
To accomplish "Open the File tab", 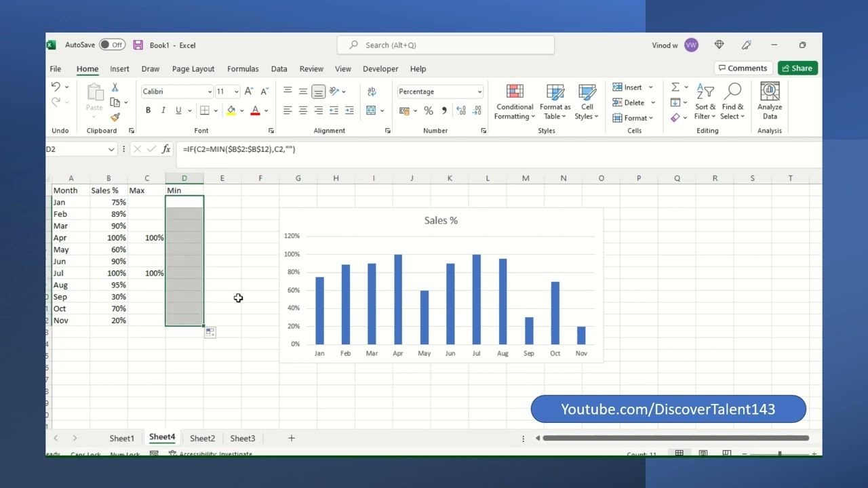I will tap(56, 68).
